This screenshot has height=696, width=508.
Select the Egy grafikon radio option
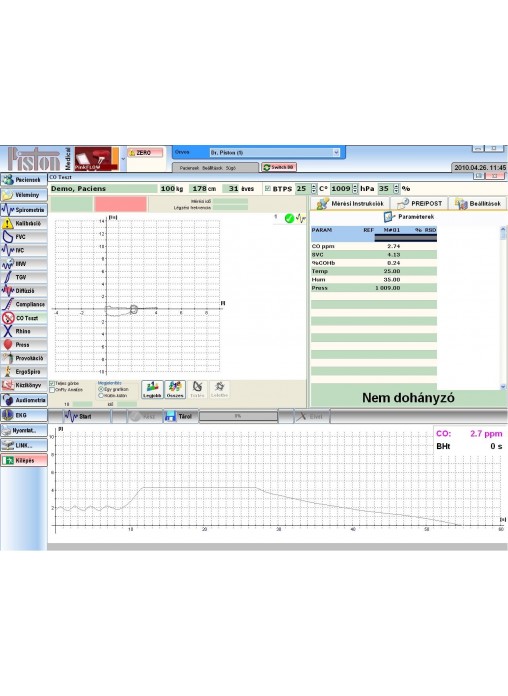click(x=101, y=389)
